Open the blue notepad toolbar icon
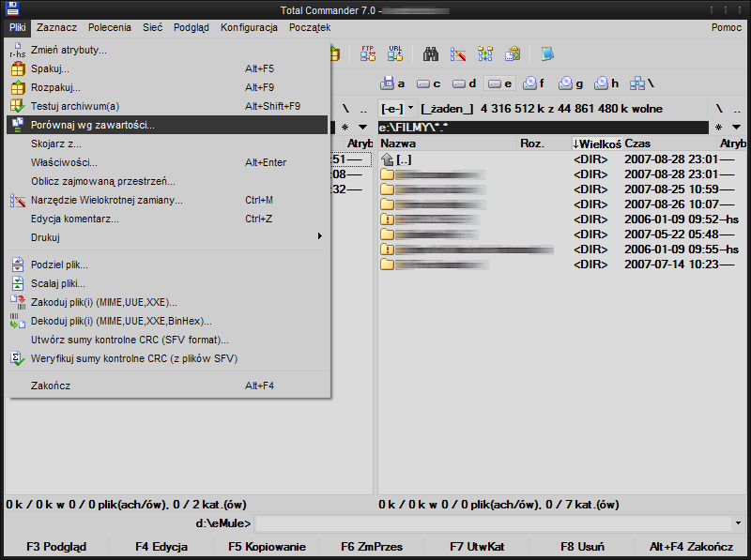The width and height of the screenshot is (751, 560). [547, 54]
